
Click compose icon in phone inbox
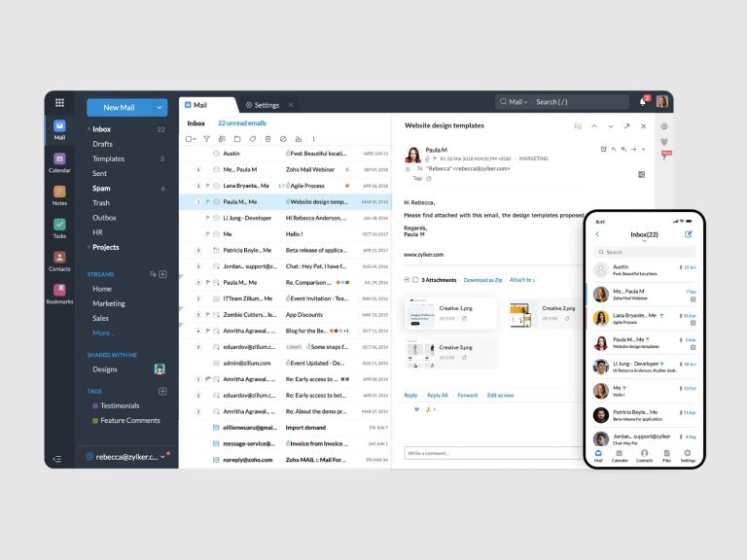click(689, 234)
